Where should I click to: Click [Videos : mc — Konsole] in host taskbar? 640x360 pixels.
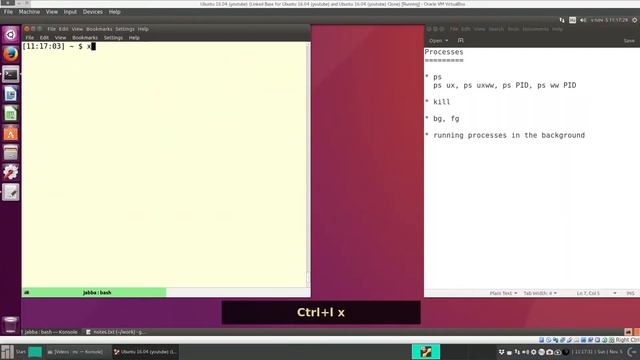[75, 352]
